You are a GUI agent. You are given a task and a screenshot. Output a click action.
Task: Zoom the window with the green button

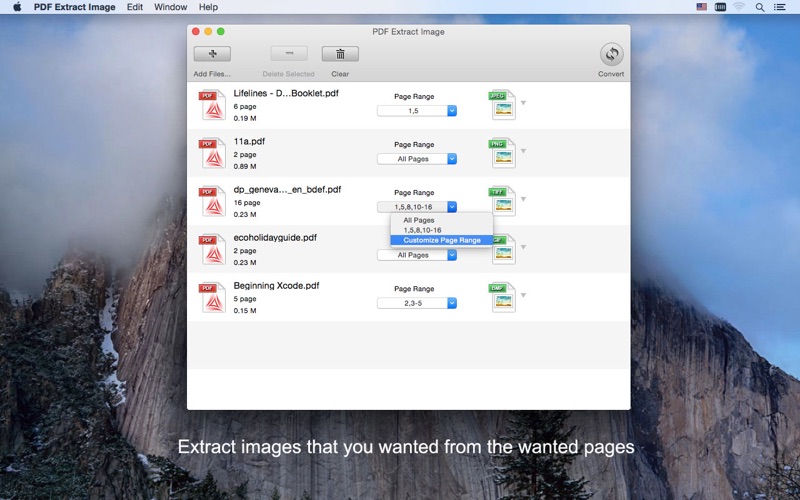coord(220,32)
